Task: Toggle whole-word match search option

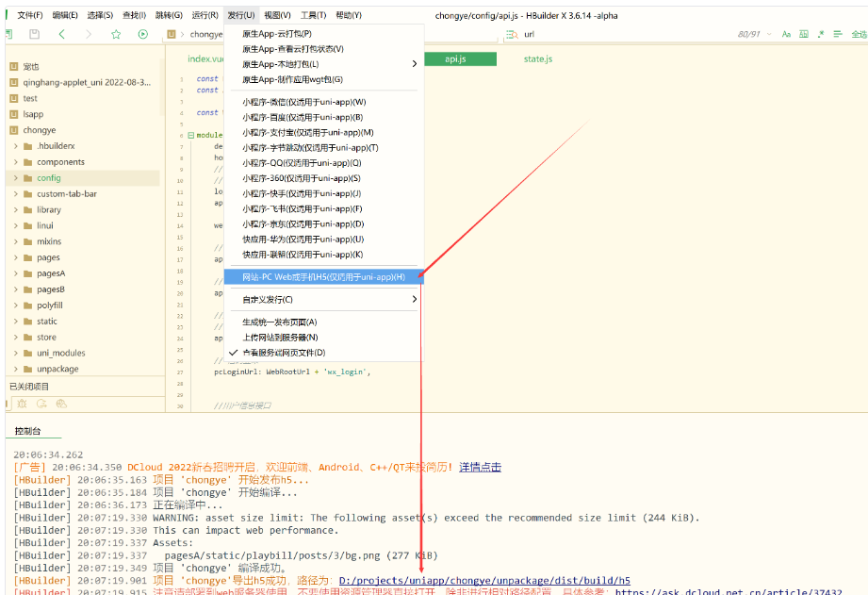Action: [x=804, y=34]
